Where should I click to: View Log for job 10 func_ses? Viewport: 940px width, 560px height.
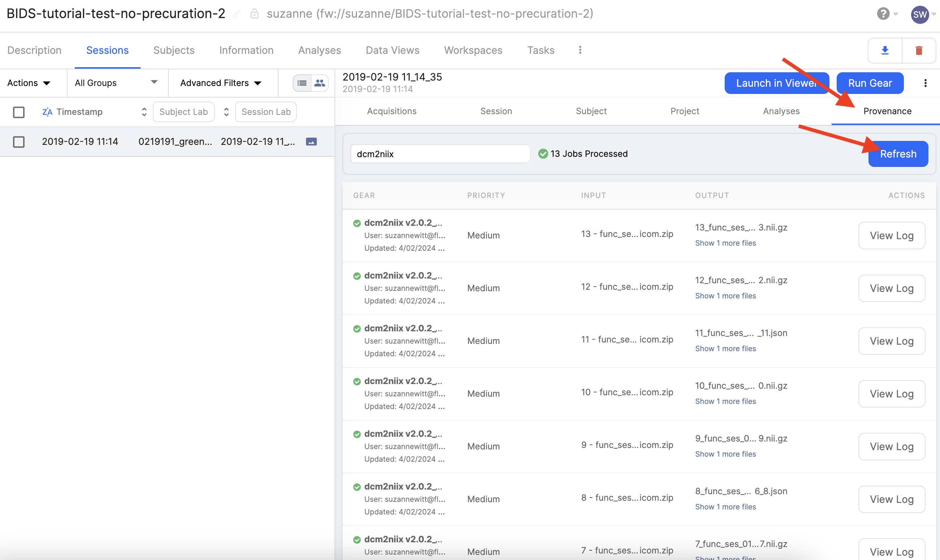(x=892, y=393)
